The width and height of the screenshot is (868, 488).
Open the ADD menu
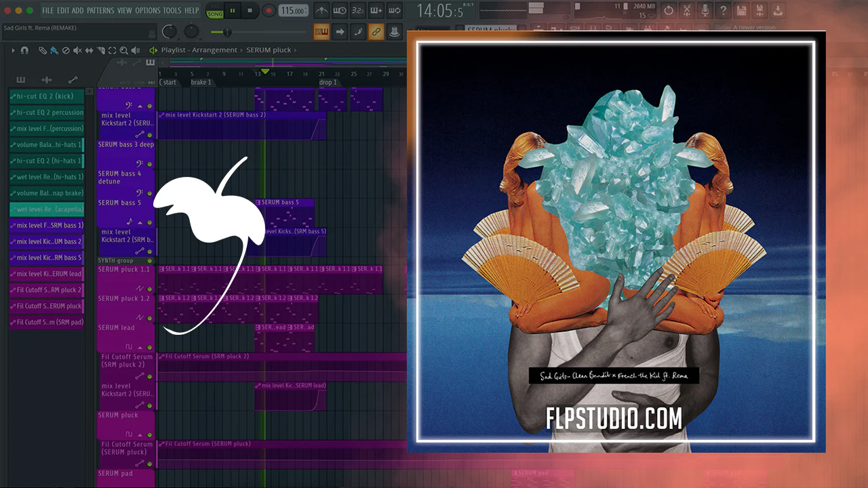point(78,11)
